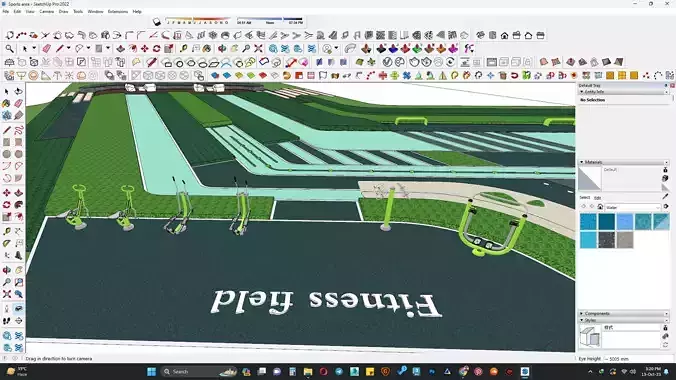This screenshot has width=676, height=380.
Task: Open the File menu
Action: point(6,12)
